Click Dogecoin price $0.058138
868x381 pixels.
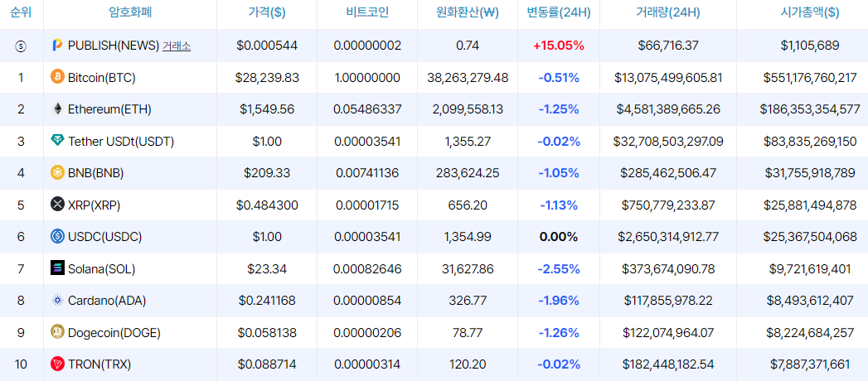pyautogui.click(x=267, y=333)
